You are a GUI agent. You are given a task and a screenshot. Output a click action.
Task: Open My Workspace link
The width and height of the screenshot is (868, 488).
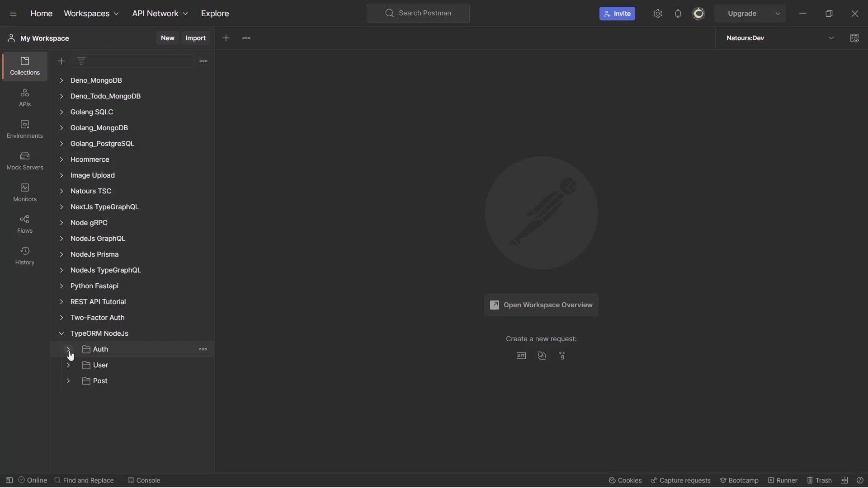[x=38, y=38]
